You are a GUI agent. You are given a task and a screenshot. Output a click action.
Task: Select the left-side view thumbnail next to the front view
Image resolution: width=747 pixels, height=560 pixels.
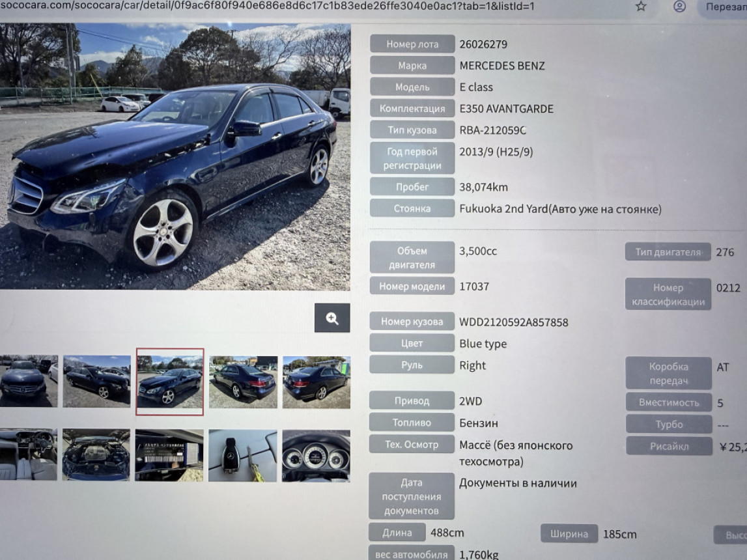coord(96,381)
